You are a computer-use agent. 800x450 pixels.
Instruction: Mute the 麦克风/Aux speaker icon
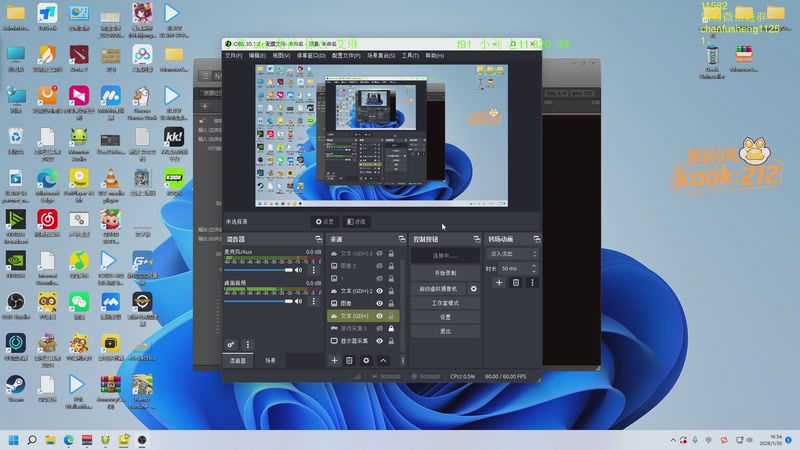(297, 270)
